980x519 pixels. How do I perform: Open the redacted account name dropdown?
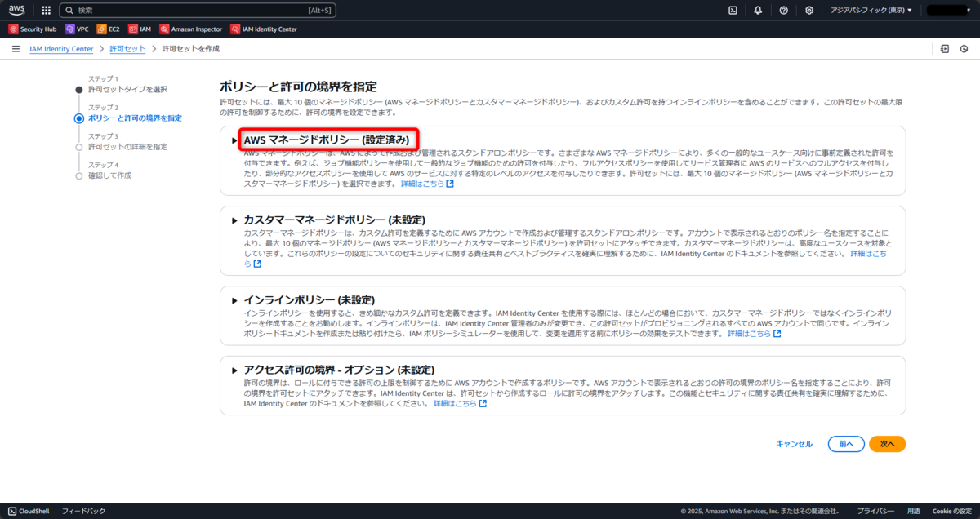point(948,11)
